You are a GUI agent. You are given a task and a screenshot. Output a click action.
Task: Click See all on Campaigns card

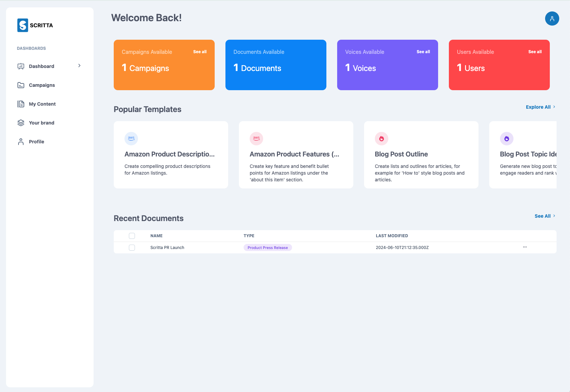pyautogui.click(x=200, y=52)
